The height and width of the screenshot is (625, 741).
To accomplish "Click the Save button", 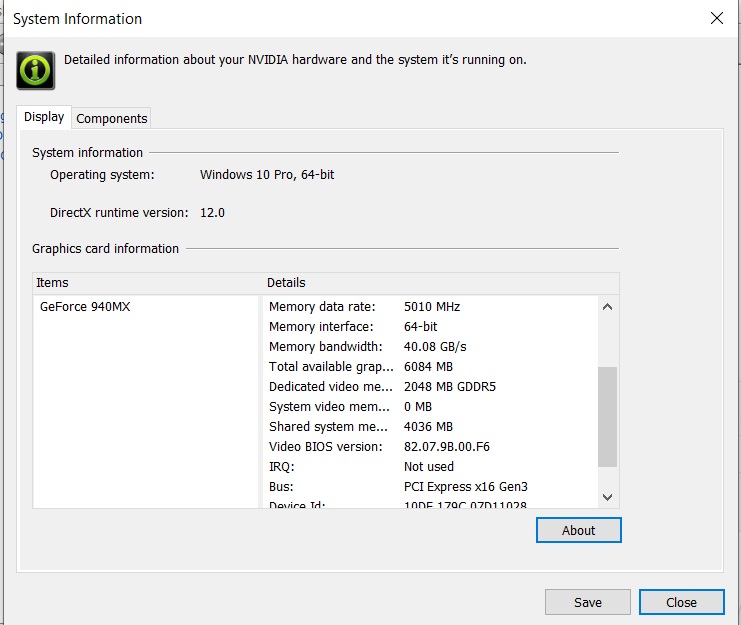I will tap(587, 602).
